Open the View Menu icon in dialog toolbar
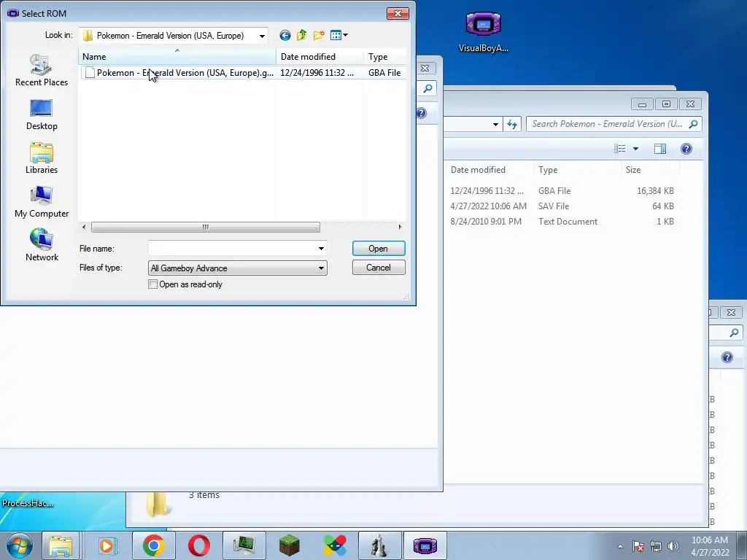This screenshot has height=560, width=747. coord(338,35)
